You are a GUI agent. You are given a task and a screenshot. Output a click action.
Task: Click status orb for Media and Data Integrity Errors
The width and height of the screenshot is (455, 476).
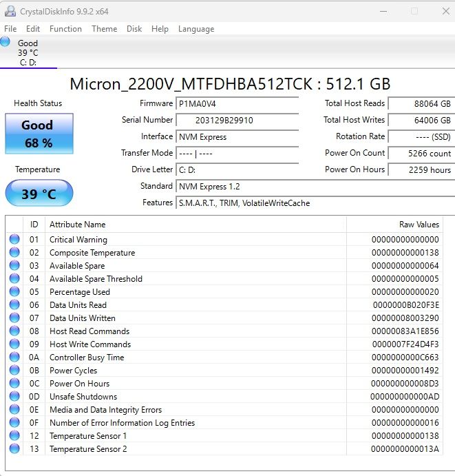click(14, 409)
